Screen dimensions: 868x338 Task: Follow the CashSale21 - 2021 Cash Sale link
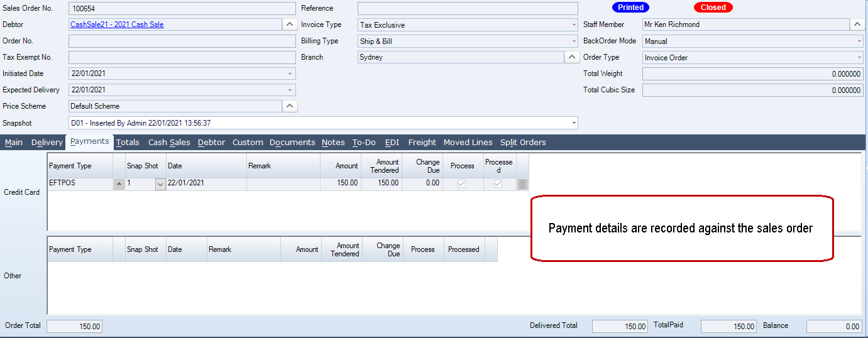pos(117,25)
